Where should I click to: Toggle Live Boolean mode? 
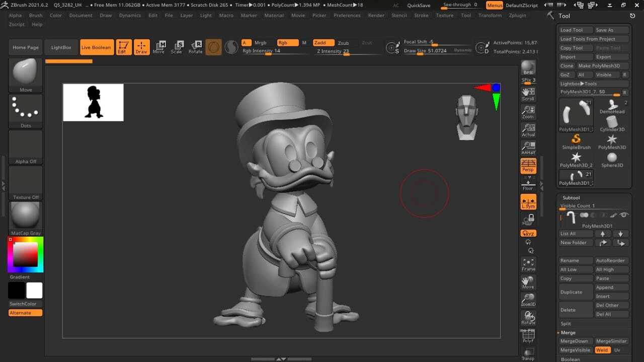pyautogui.click(x=96, y=47)
